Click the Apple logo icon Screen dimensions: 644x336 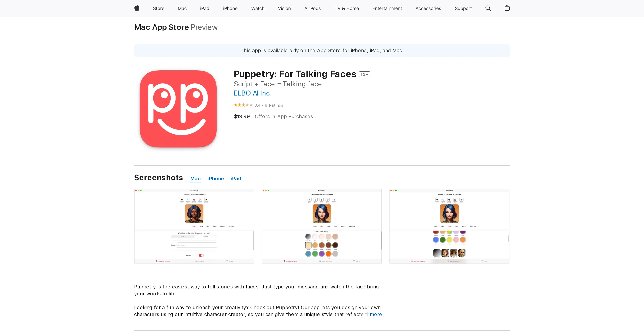pos(137,8)
